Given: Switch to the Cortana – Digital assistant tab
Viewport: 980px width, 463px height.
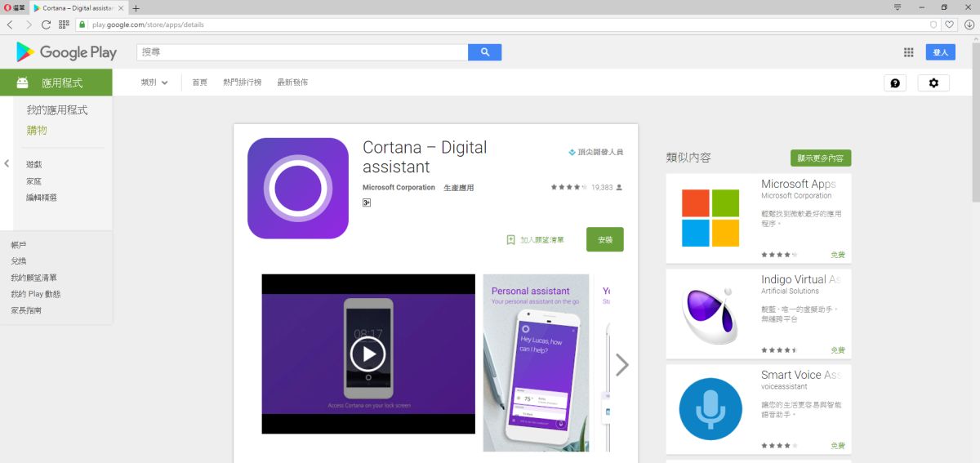Looking at the screenshot, I should coord(79,7).
